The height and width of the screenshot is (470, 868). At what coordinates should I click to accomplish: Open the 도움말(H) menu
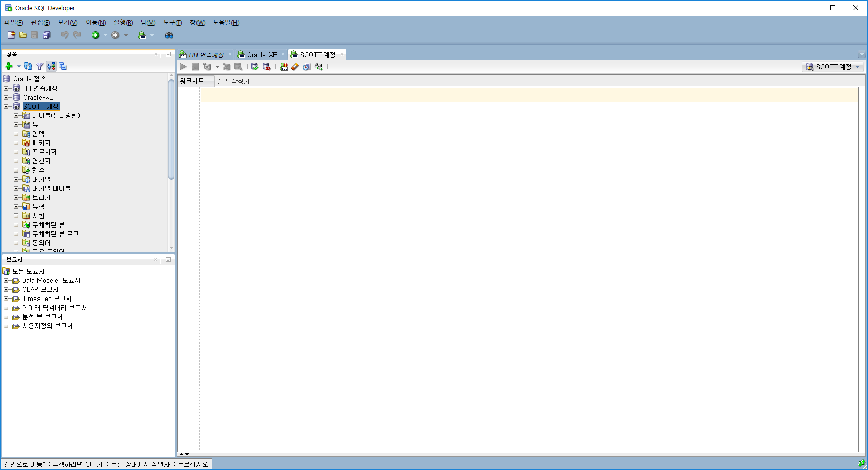(x=226, y=22)
